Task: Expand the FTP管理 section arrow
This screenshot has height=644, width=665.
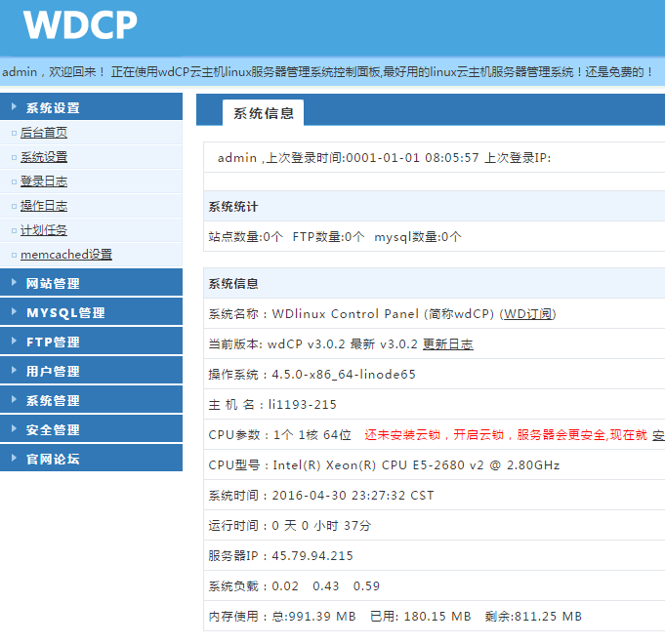Action: pyautogui.click(x=14, y=342)
